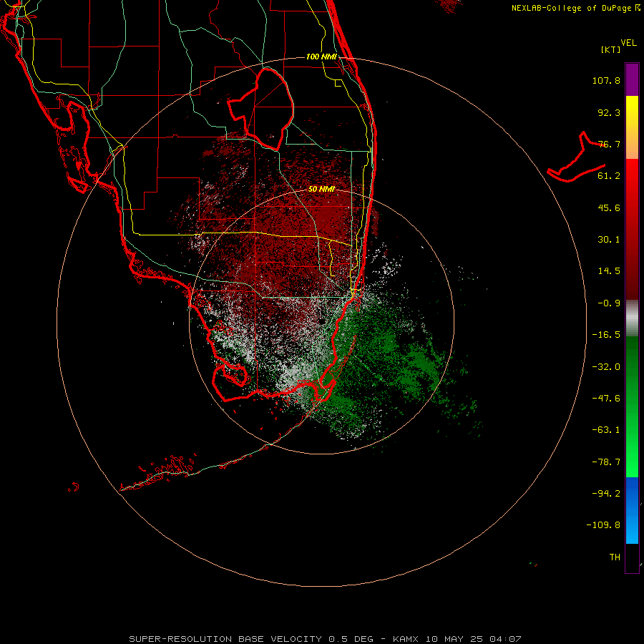Click the blue segment of velocity color bar
This screenshot has width=644, height=644.
632,510
